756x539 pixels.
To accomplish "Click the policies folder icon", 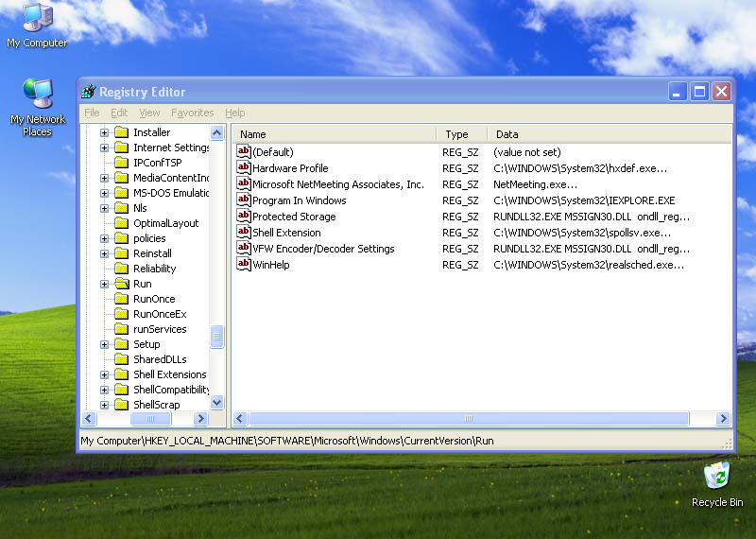I will pyautogui.click(x=122, y=238).
